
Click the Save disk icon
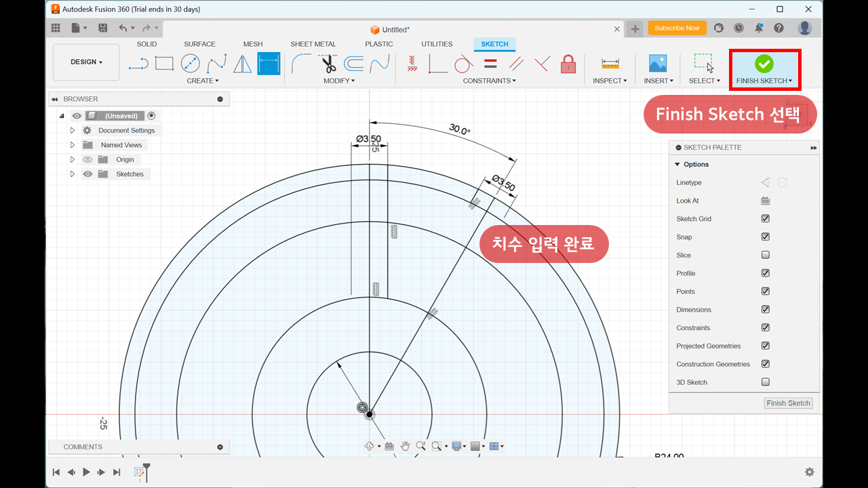click(x=103, y=28)
